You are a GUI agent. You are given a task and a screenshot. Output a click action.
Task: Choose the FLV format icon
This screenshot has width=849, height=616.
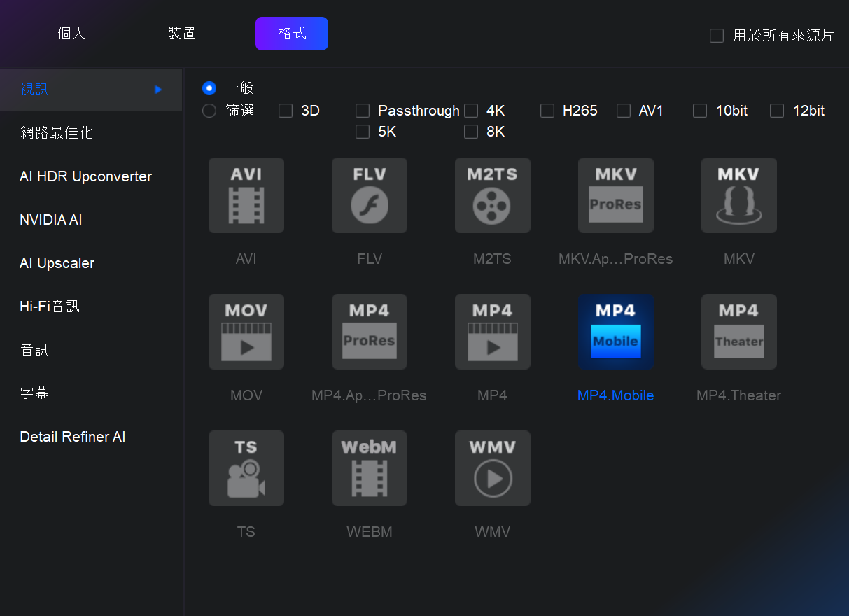tap(370, 195)
